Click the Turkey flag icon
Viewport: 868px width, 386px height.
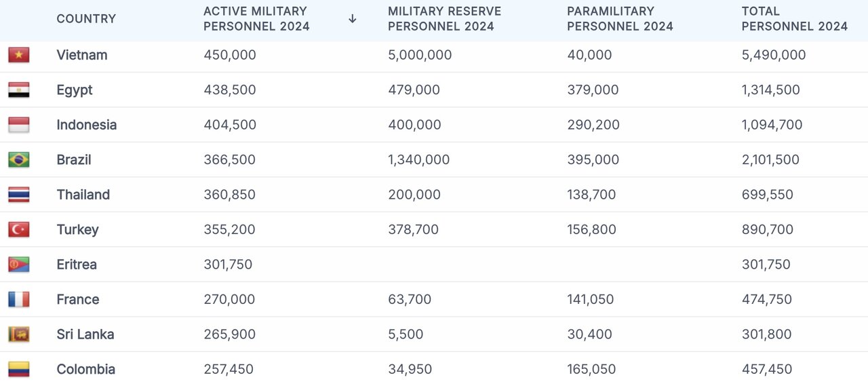[18, 230]
